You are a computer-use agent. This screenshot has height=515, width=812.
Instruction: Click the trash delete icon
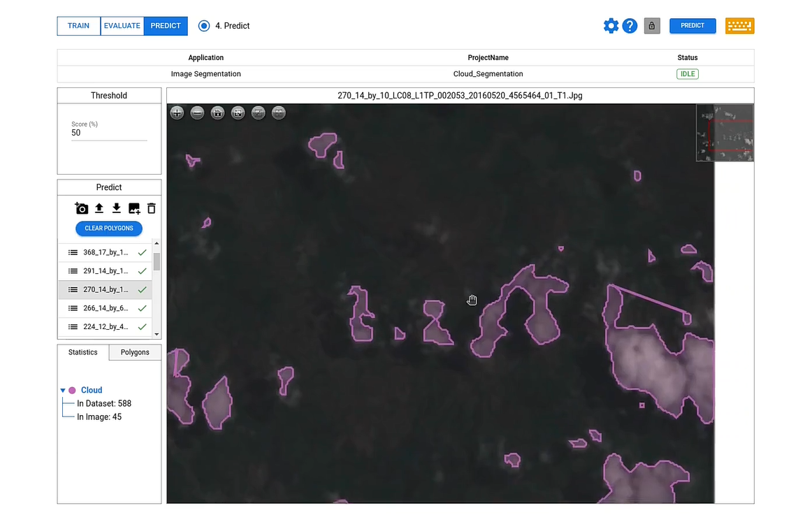151,208
